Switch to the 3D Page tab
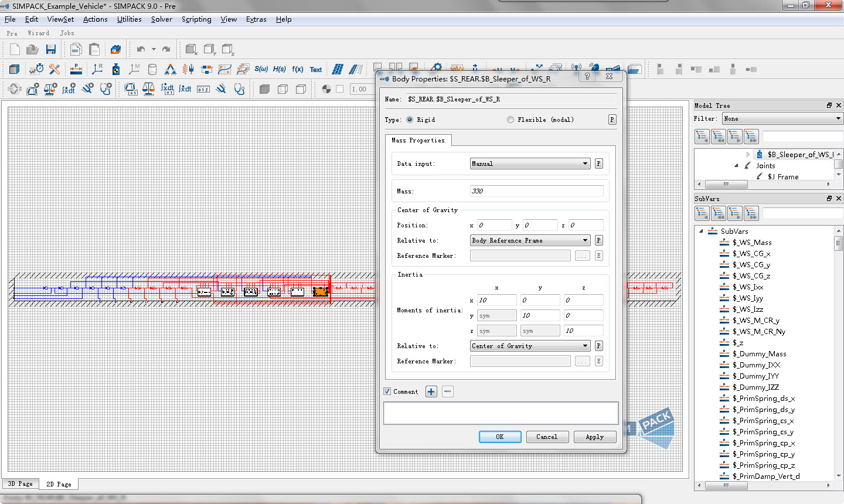The height and width of the screenshot is (504, 844). point(21,483)
